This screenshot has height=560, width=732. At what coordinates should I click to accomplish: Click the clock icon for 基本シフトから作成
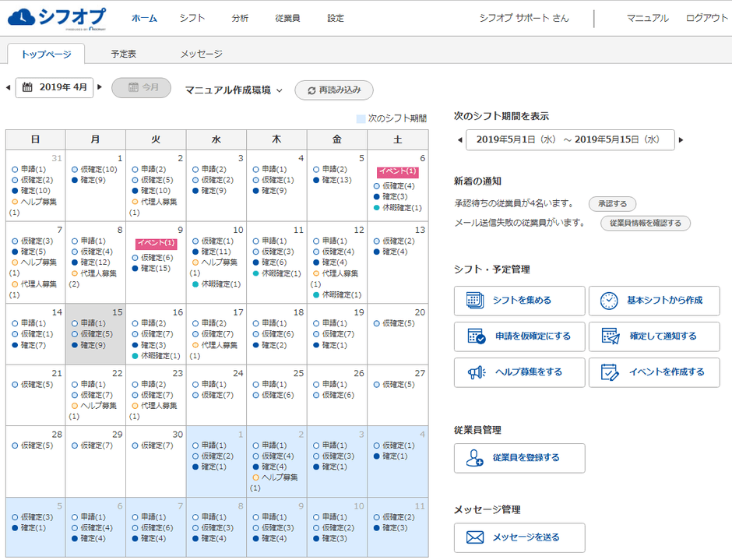609,301
